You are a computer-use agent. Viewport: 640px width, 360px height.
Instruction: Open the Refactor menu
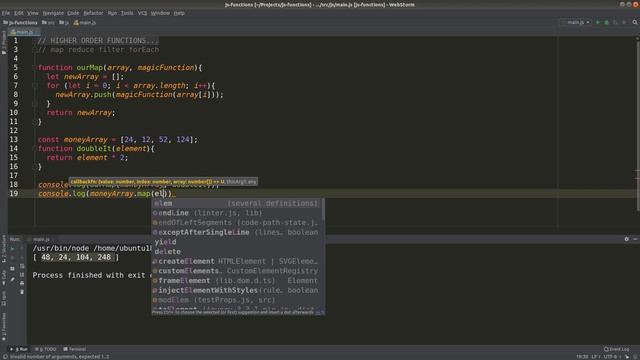tap(93, 13)
